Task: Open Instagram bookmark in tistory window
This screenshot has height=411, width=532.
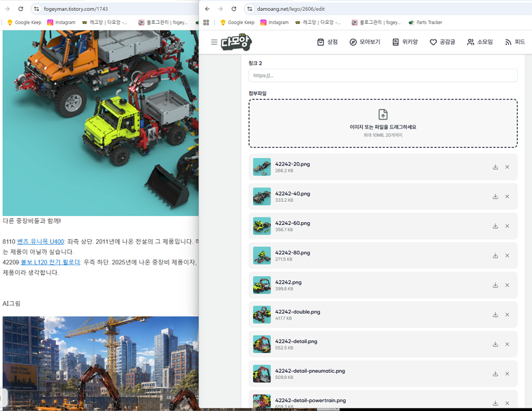Action: [x=61, y=22]
